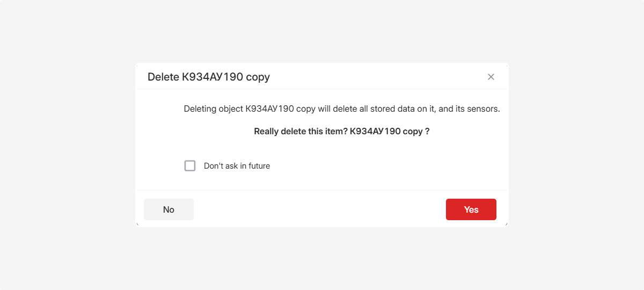
Task: Click the empty footer space between No and Yes
Action: tap(319, 209)
